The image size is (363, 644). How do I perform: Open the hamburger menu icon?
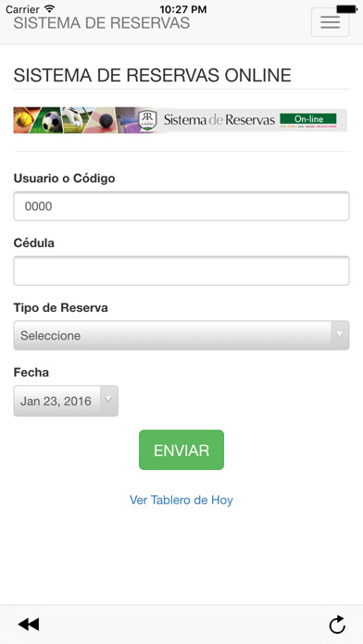coord(330,22)
